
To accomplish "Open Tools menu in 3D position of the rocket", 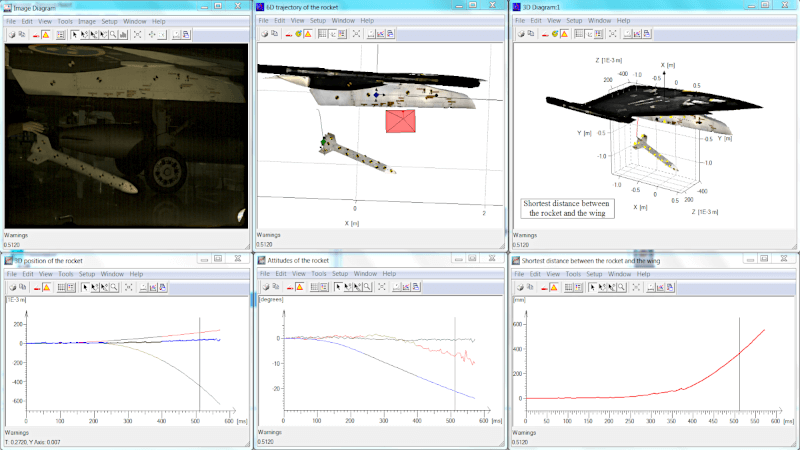I will pos(66,274).
